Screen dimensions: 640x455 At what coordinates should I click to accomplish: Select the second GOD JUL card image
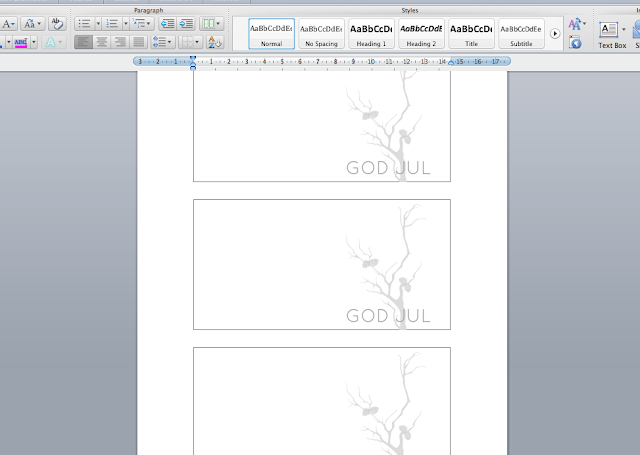(x=322, y=264)
